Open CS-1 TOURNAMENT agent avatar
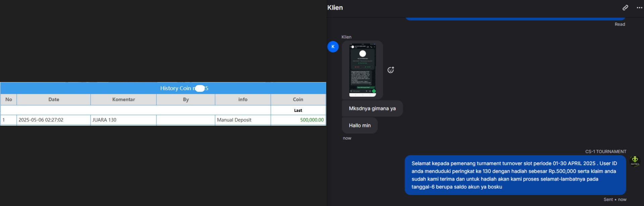The image size is (644, 206). click(635, 161)
